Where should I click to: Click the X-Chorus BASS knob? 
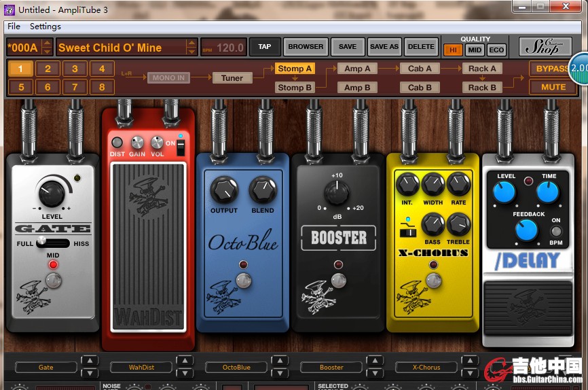tap(433, 224)
